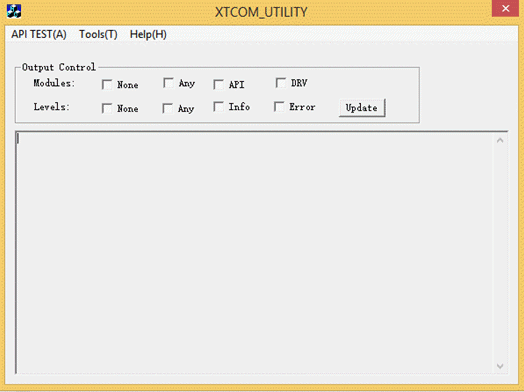Click the scroll down arrow in output area
This screenshot has height=392, width=524.
500,366
